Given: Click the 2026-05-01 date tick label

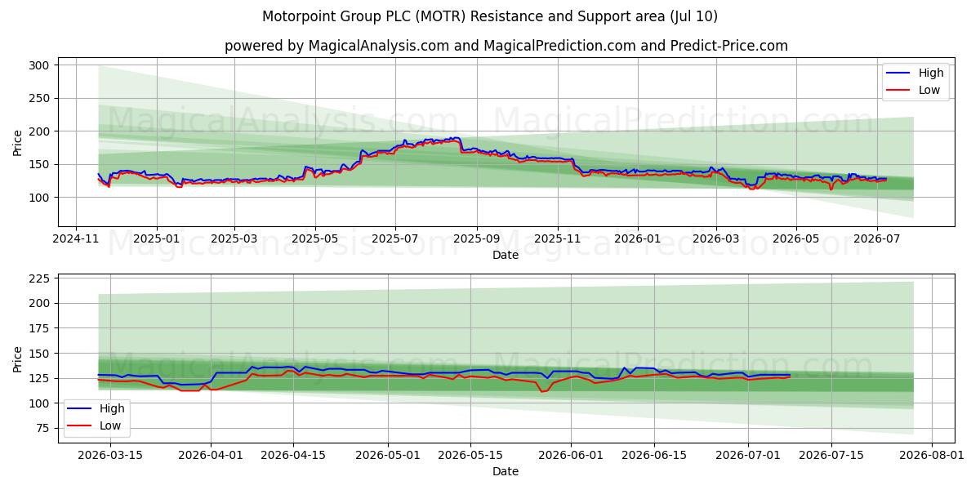Looking at the screenshot, I should (x=387, y=455).
